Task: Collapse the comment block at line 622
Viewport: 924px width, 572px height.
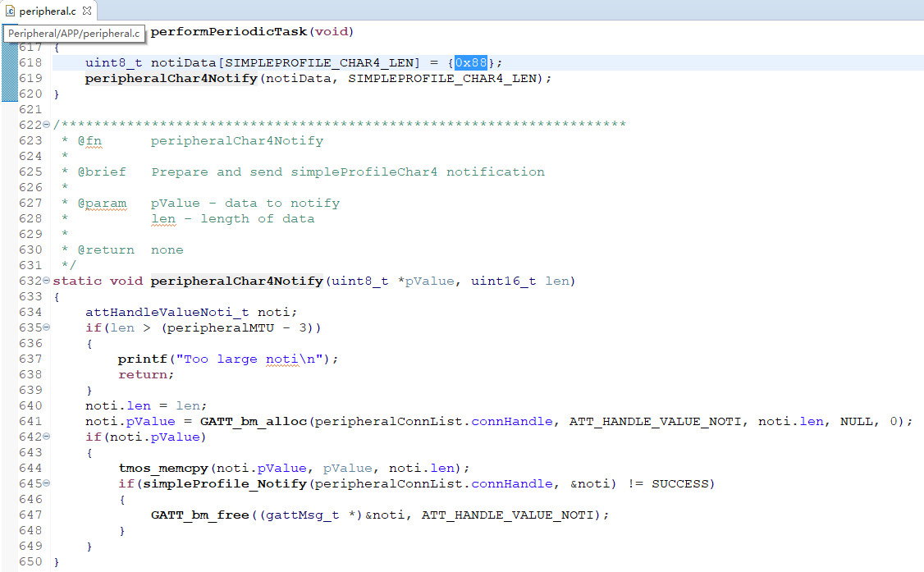Action: [46, 125]
